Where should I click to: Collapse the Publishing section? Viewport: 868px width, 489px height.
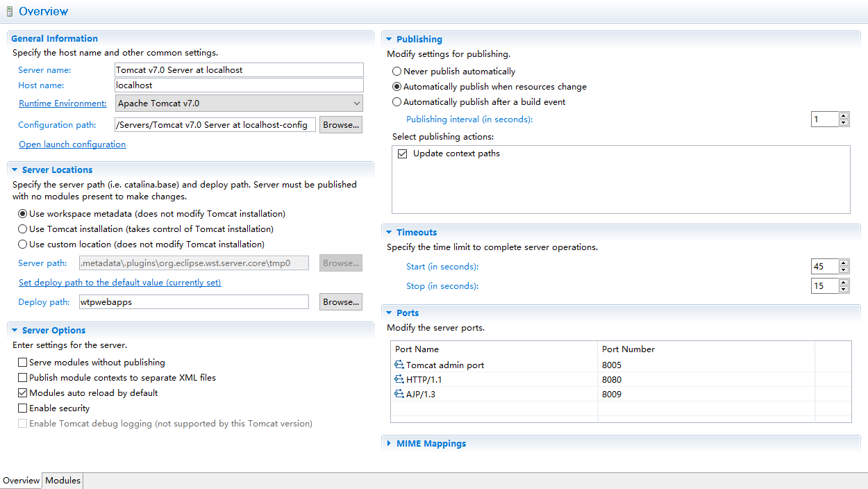coord(389,40)
